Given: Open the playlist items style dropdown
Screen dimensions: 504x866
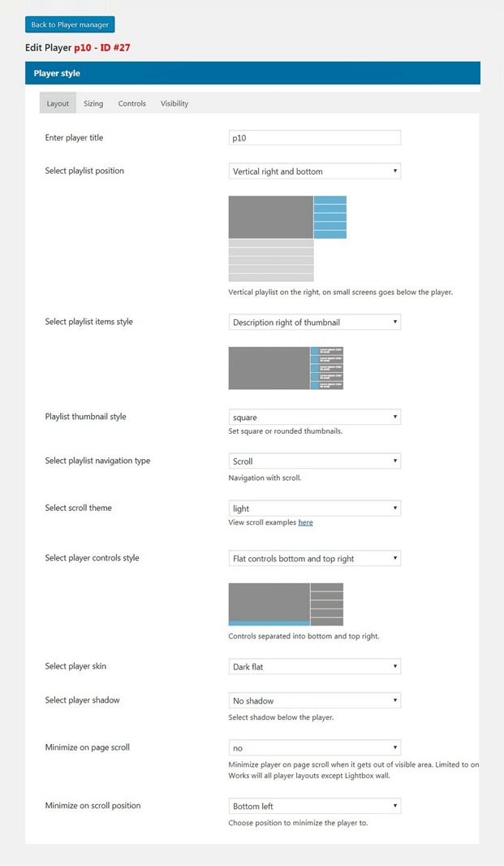Looking at the screenshot, I should pos(314,322).
